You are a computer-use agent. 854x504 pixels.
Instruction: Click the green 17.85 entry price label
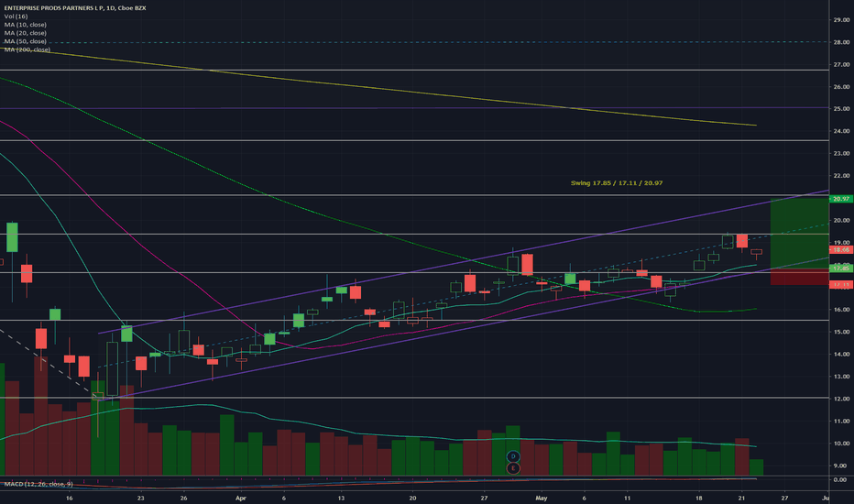(x=841, y=268)
